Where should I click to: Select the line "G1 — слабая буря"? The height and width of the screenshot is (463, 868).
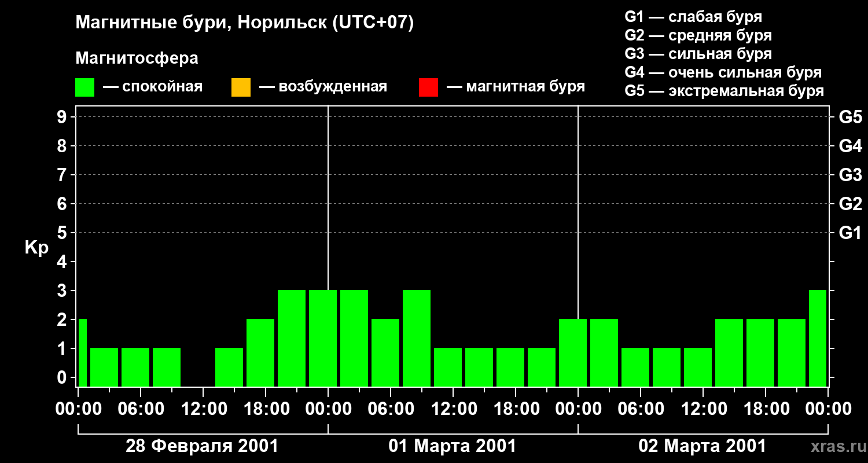[x=693, y=17]
